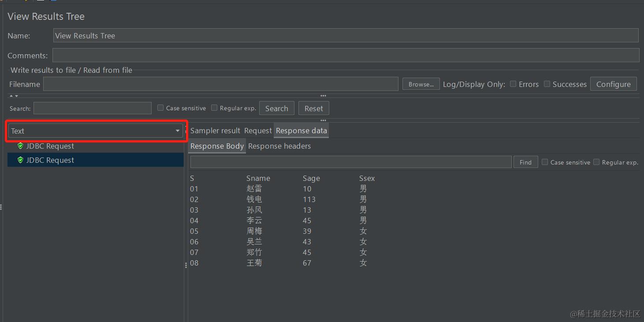
Task: Click the name 李云 in the response
Action: [254, 221]
